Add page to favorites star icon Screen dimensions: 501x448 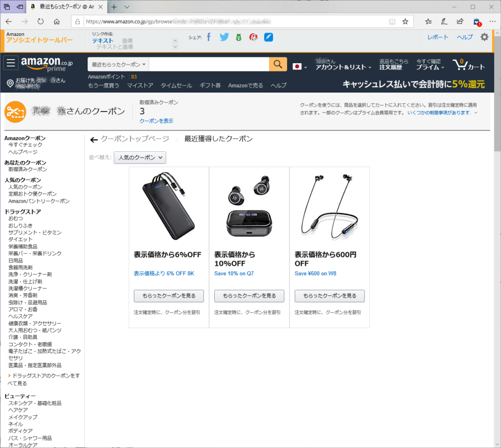[405, 22]
